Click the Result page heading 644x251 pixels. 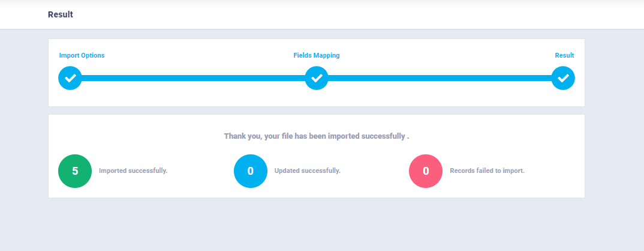(61, 14)
